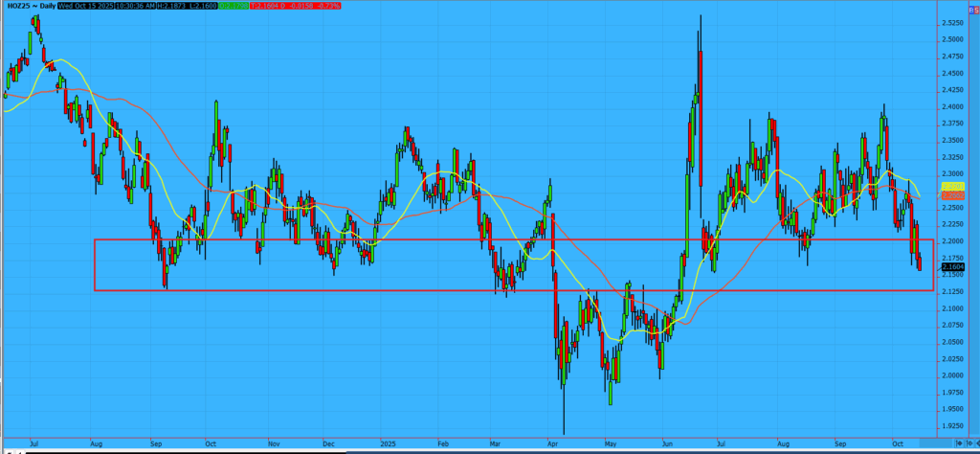Click the HOZ25 Daily symbol label
980x454 pixels.
pos(28,6)
